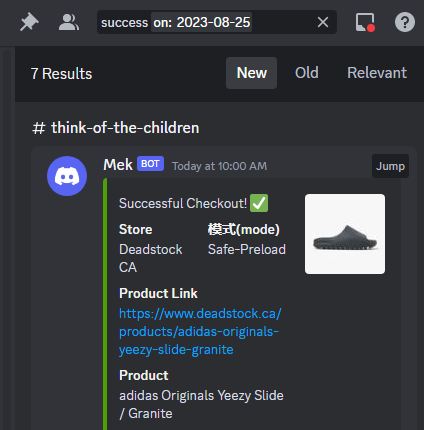Click Mek's Discord avatar
Image resolution: width=424 pixels, height=430 pixels.
pyautogui.click(x=67, y=176)
